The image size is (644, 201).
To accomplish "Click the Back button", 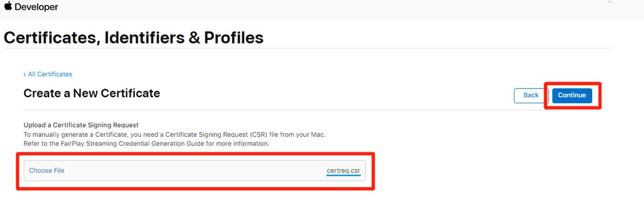I will [531, 95].
